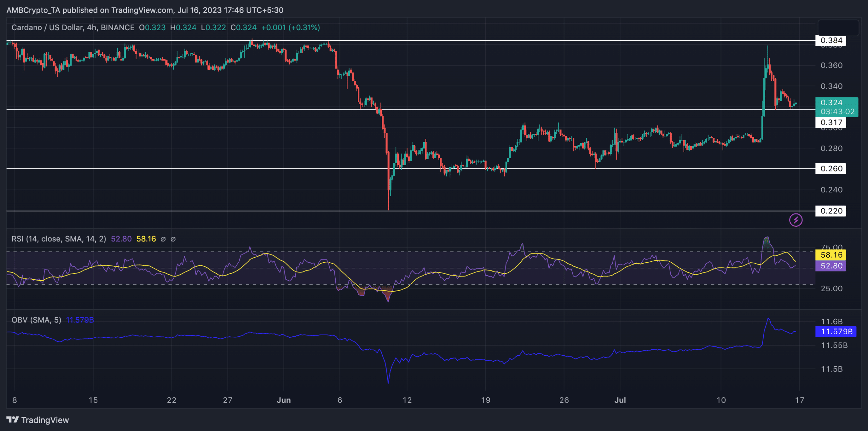Click the purple RSI value 52.80 on axis
This screenshot has height=431, width=868.
(831, 266)
